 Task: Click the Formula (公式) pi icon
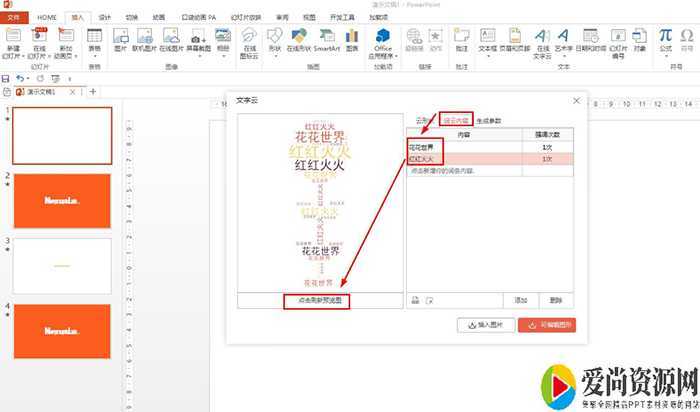665,41
